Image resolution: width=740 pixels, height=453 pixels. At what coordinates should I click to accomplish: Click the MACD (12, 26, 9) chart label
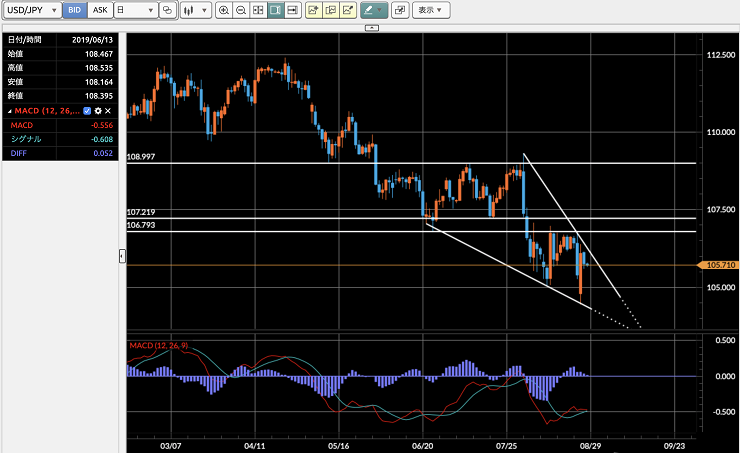159,345
